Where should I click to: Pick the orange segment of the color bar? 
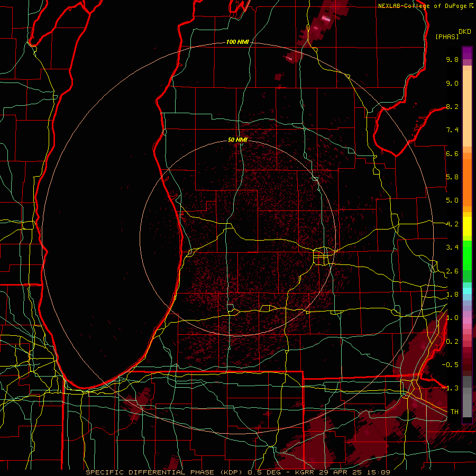(x=467, y=182)
